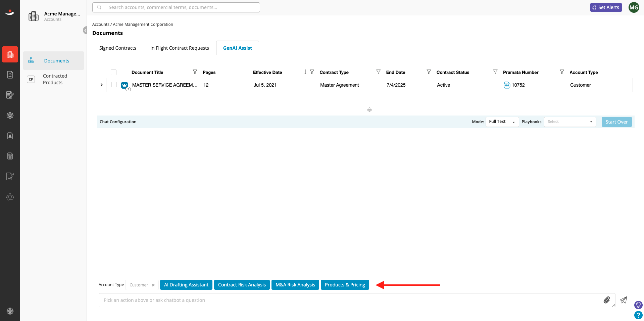Select Products & Pricing action

tap(345, 285)
